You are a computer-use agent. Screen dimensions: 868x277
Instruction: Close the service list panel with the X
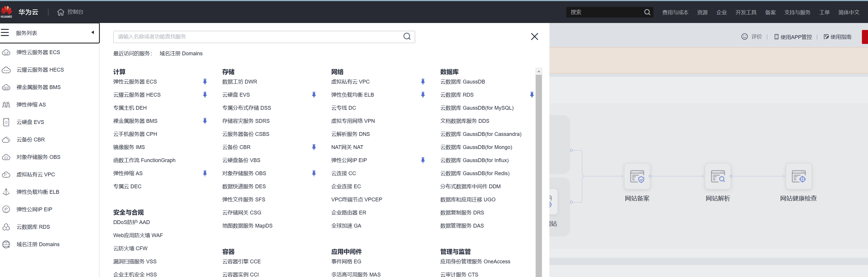pos(534,36)
